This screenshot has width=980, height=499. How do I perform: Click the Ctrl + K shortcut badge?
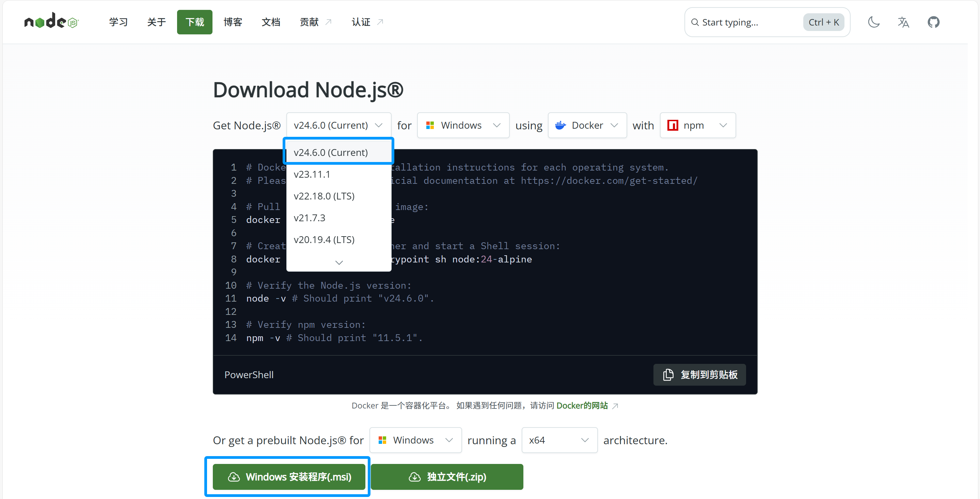[824, 22]
